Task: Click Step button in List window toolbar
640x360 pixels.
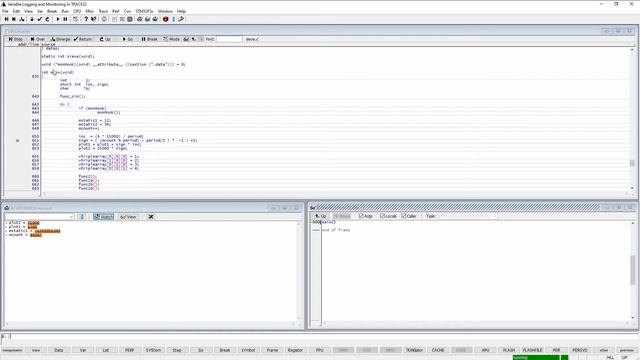Action: [16, 39]
